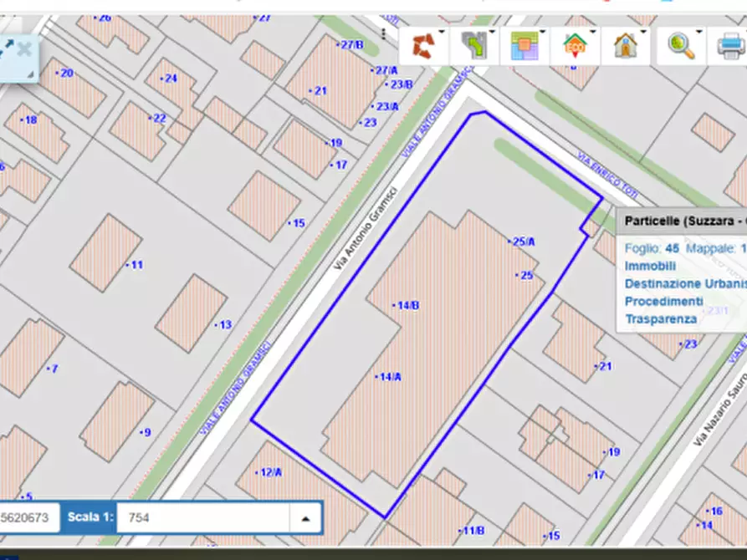Click civic number 13 label
The image size is (747, 560).
(223, 325)
